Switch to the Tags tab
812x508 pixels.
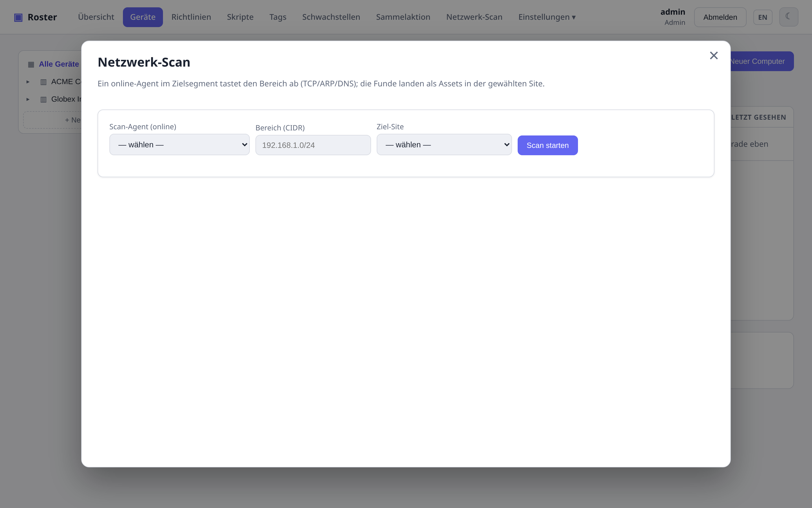[278, 17]
